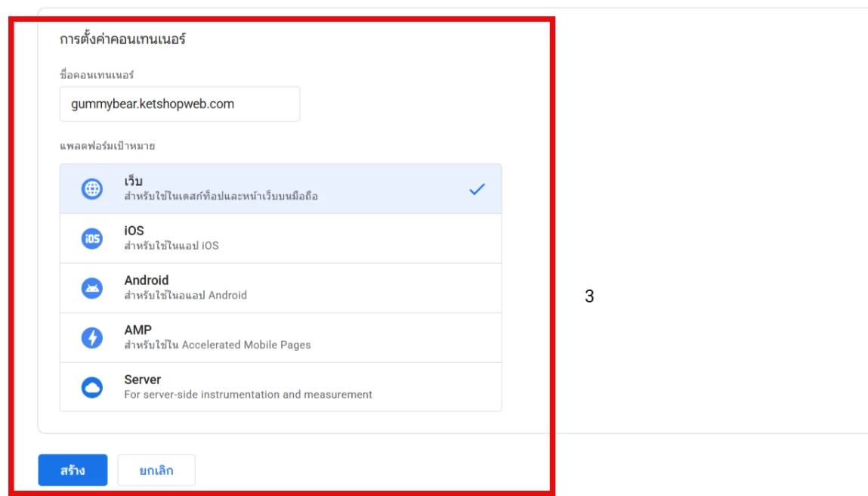Click the globe icon for Web platform

[x=91, y=189]
